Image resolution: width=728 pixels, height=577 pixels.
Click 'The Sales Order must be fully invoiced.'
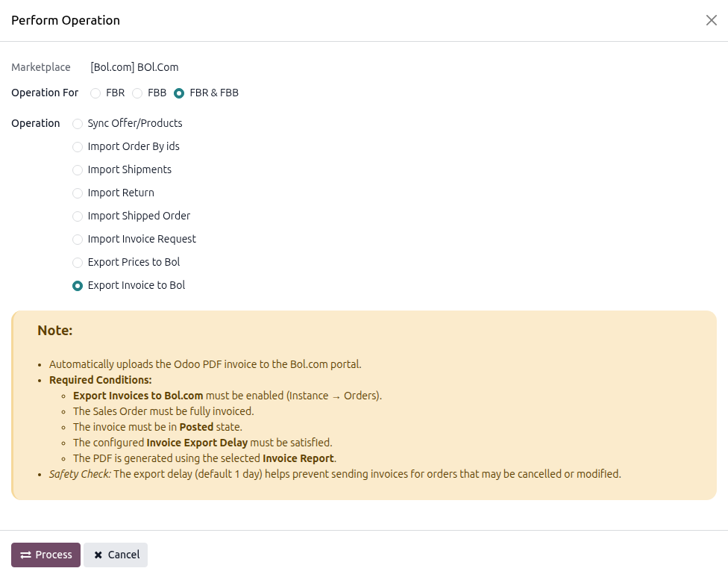coord(163,411)
